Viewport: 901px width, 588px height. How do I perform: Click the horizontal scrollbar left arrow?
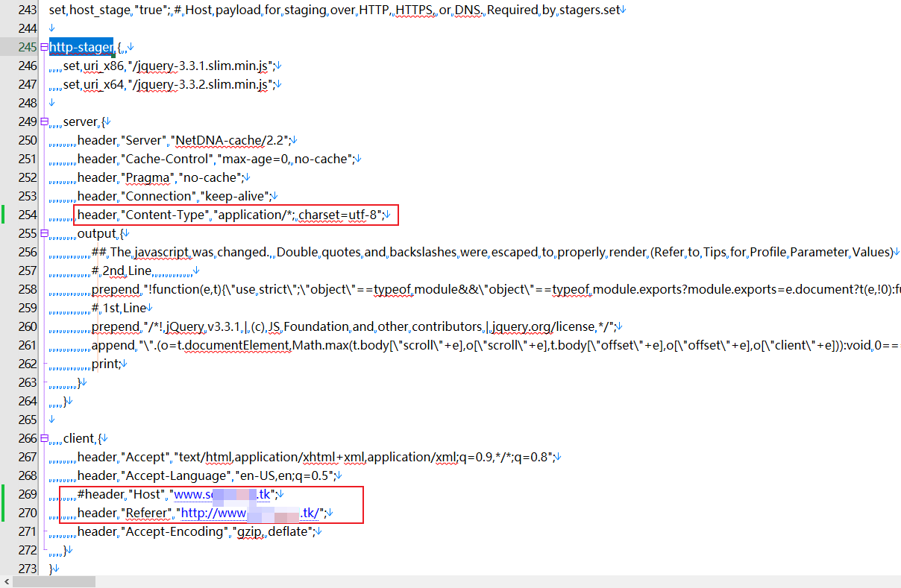pos(6,581)
